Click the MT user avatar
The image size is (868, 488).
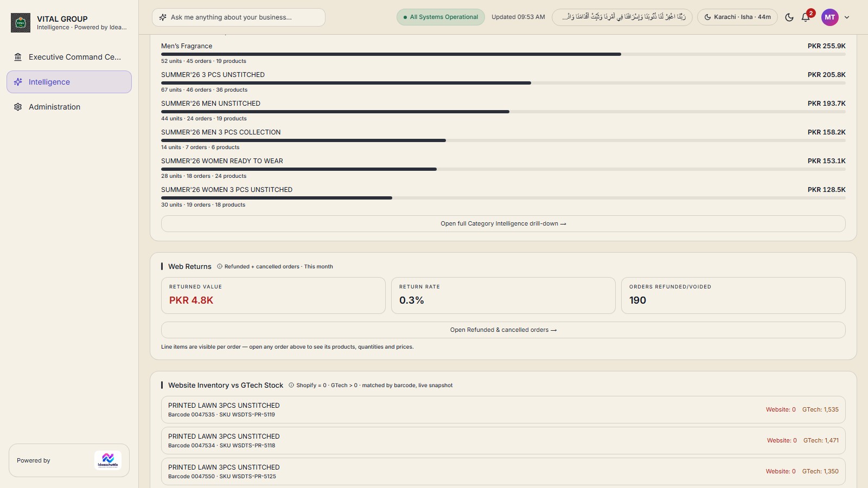(830, 17)
